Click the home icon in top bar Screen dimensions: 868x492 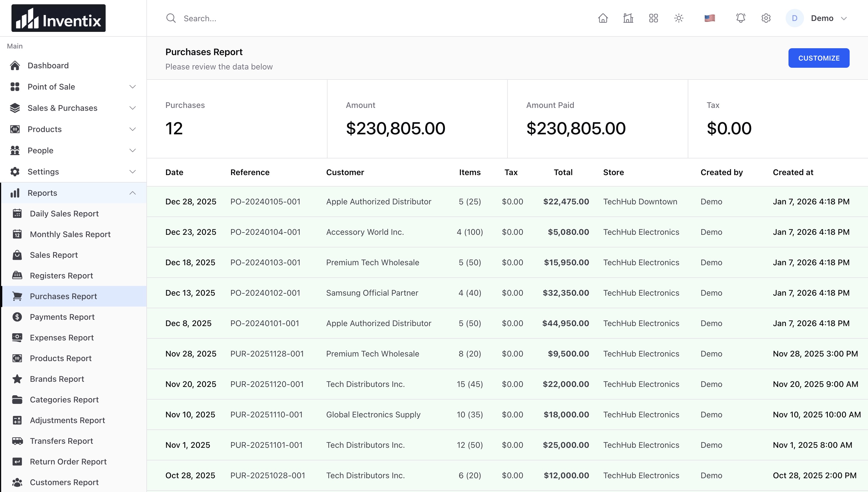coord(603,18)
